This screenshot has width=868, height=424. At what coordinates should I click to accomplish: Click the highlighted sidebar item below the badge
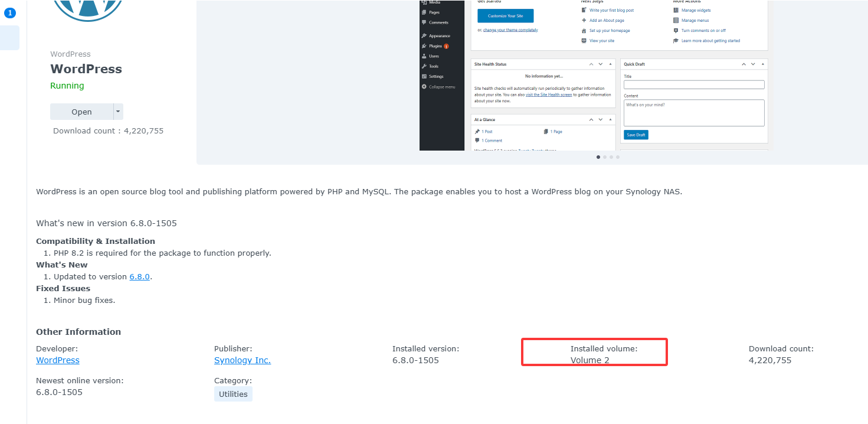click(x=10, y=38)
